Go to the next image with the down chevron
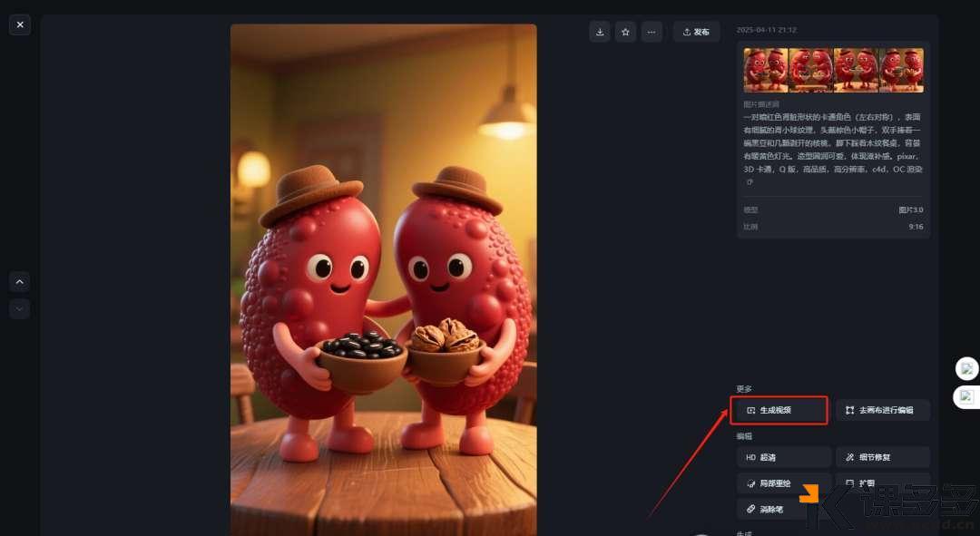Screen dimensions: 980x536 click(19, 308)
